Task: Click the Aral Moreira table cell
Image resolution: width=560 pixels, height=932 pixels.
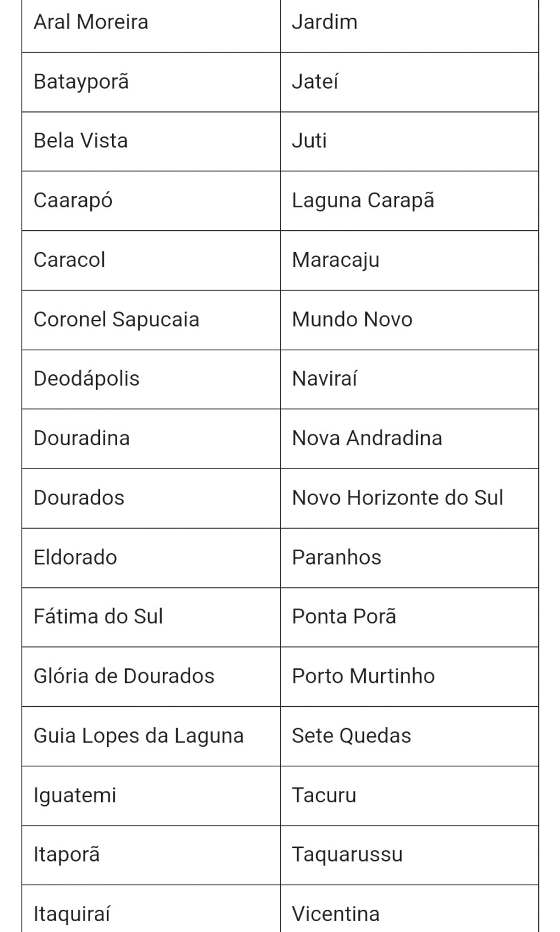Action: (x=91, y=22)
